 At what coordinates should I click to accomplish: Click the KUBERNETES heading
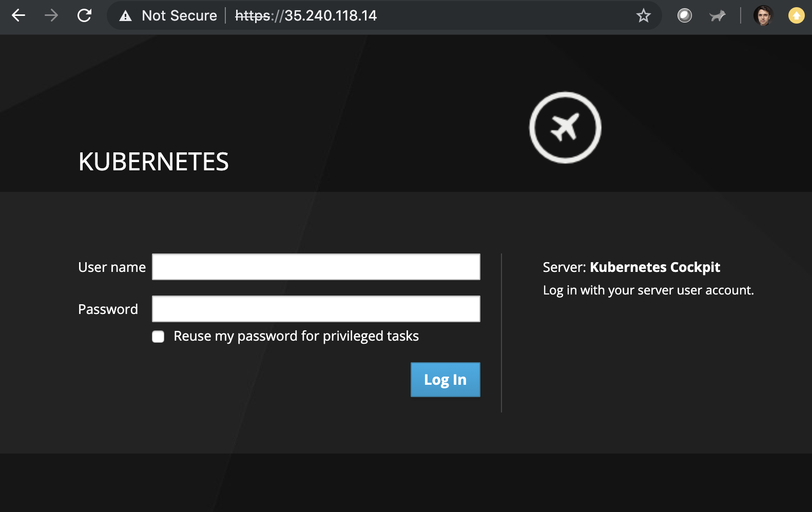click(x=153, y=162)
